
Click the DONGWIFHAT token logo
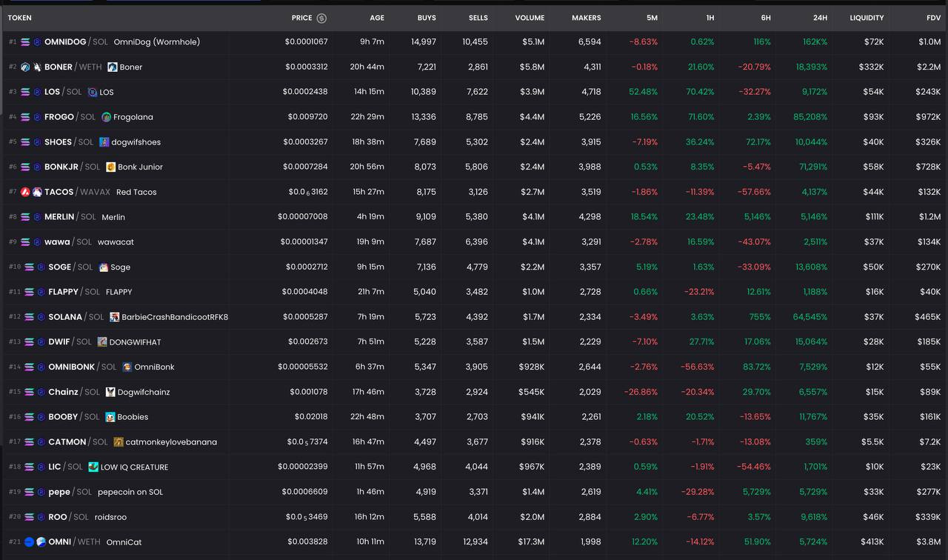pyautogui.click(x=102, y=342)
